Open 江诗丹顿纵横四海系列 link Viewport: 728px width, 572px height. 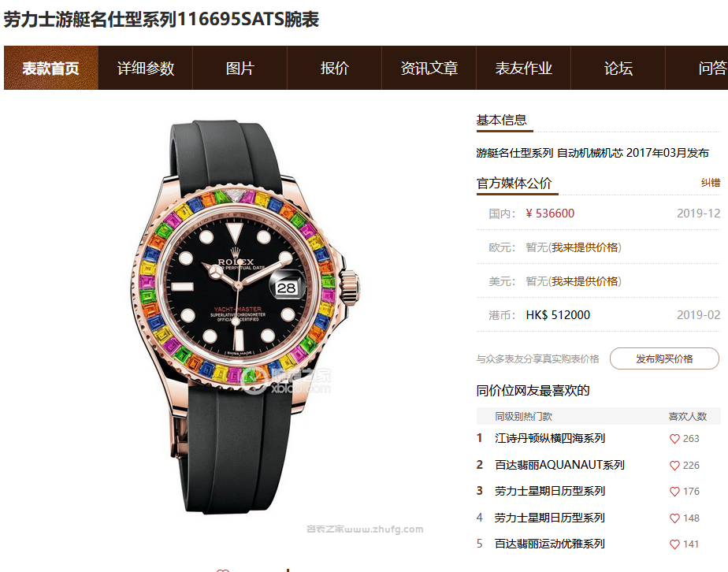tap(550, 438)
